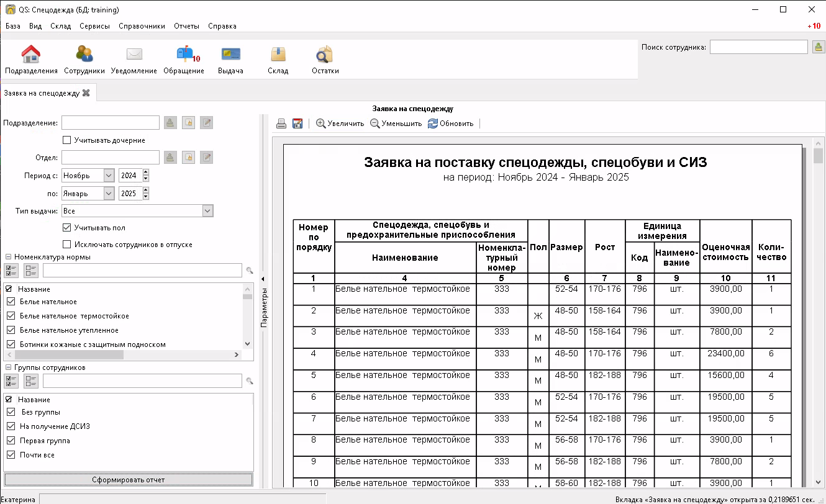This screenshot has width=826, height=504.
Task: Click the magnifier beside Группы сотрудников search
Action: click(250, 381)
